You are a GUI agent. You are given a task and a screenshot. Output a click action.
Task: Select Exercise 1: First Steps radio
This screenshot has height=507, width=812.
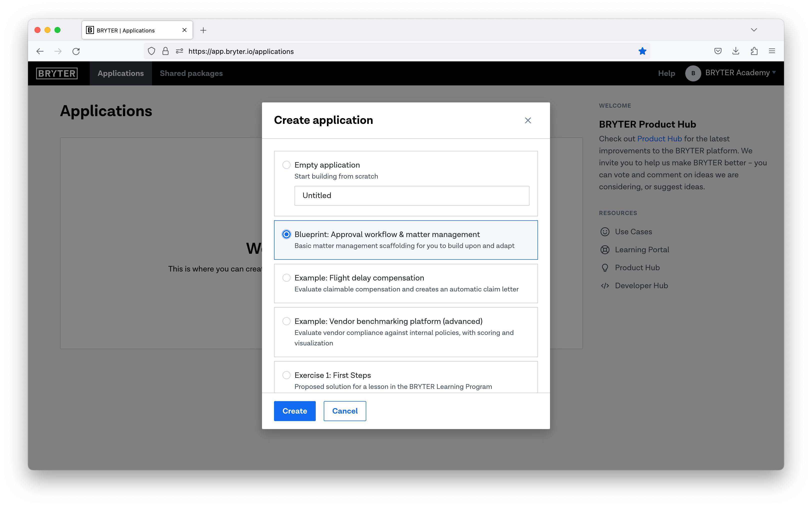click(286, 375)
